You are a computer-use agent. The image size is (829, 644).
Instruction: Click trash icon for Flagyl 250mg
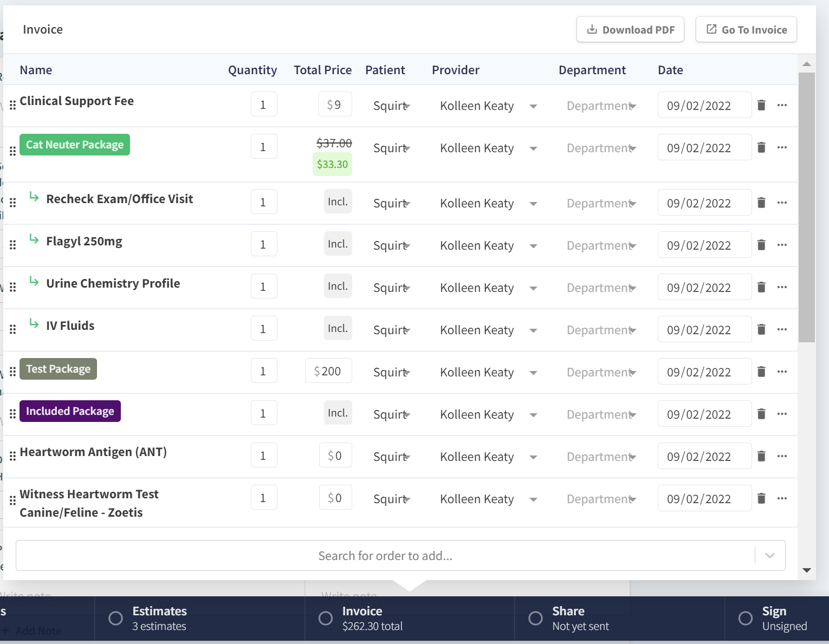[x=761, y=245]
